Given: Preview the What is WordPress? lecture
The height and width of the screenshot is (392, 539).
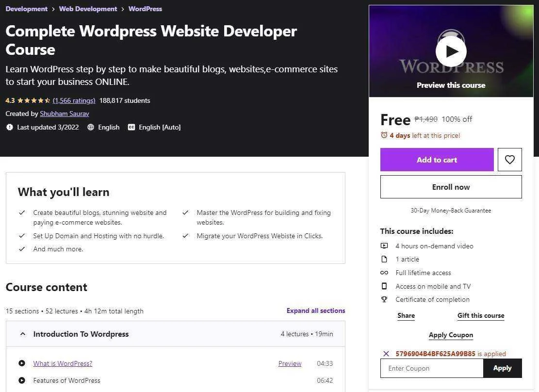Looking at the screenshot, I should (290, 363).
